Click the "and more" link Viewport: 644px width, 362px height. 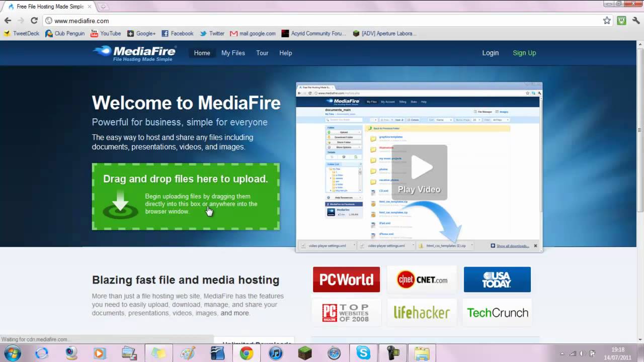[234, 313]
